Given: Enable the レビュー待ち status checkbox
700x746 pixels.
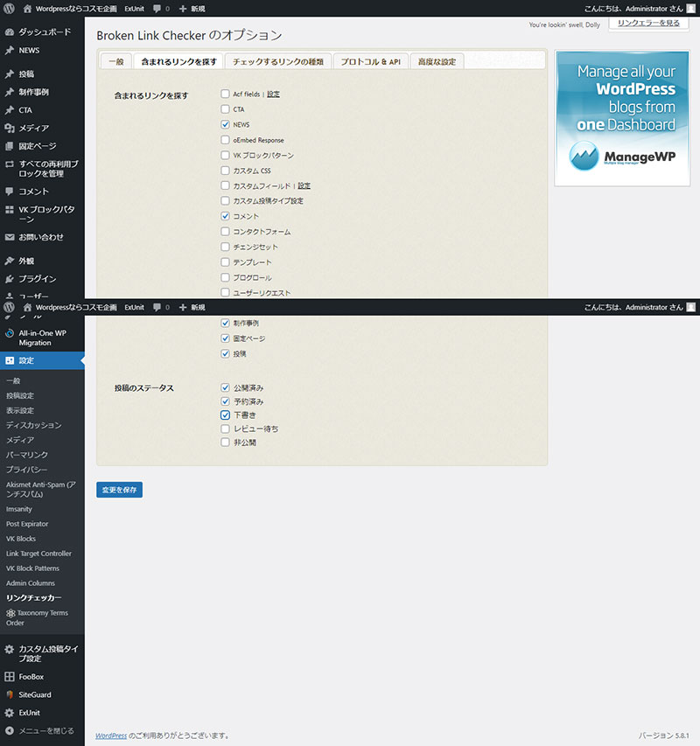Looking at the screenshot, I should tap(226, 429).
